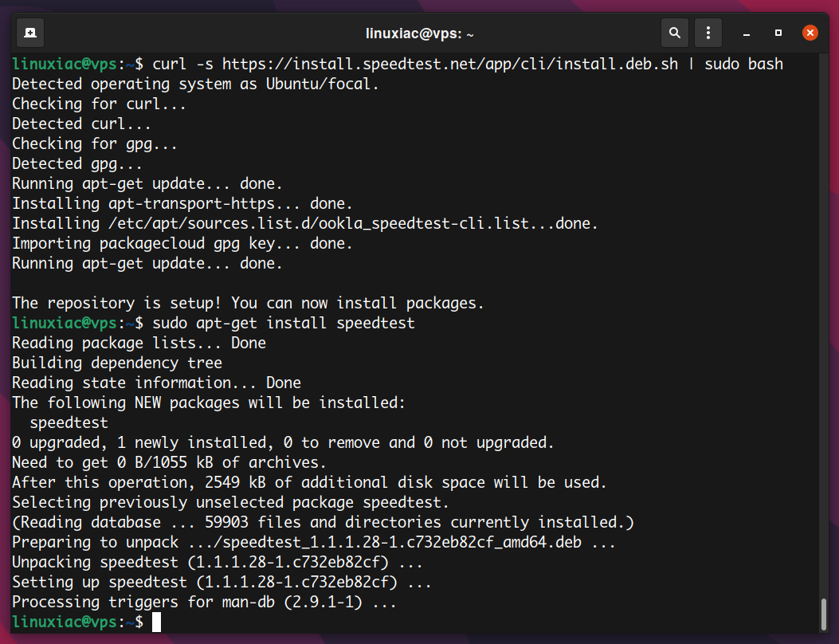Click 'Need to get 0 B/1055 kB' line
The height and width of the screenshot is (644, 839).
(169, 462)
